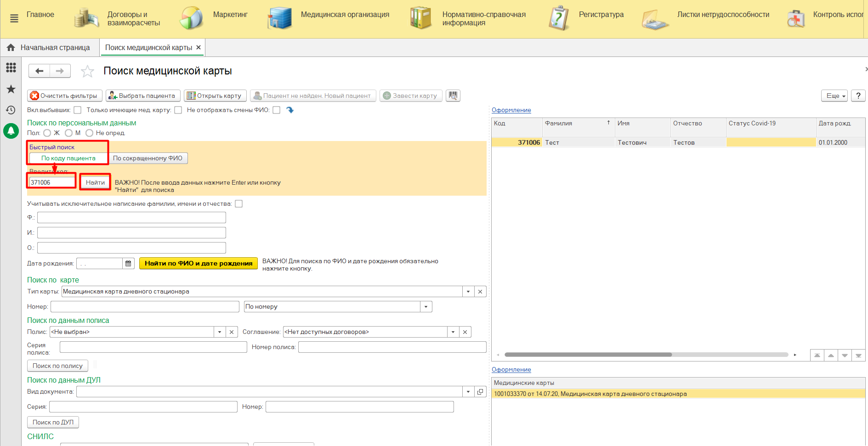Click the blue refresh arrow icon

(290, 110)
